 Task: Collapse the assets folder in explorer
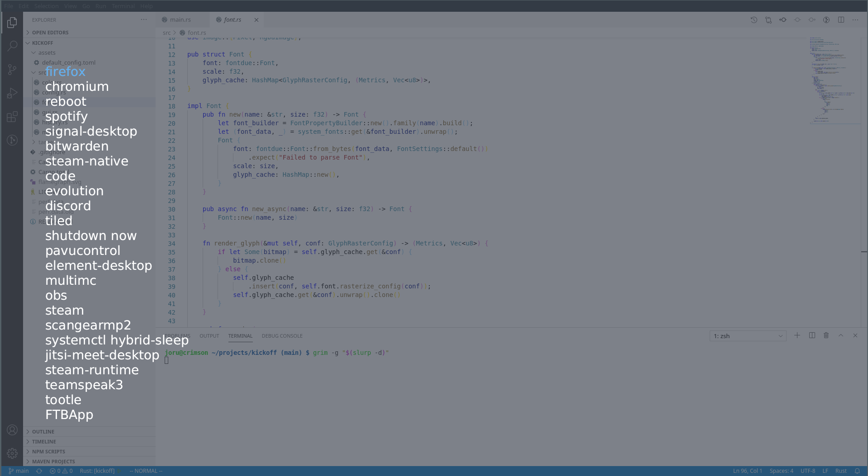47,53
